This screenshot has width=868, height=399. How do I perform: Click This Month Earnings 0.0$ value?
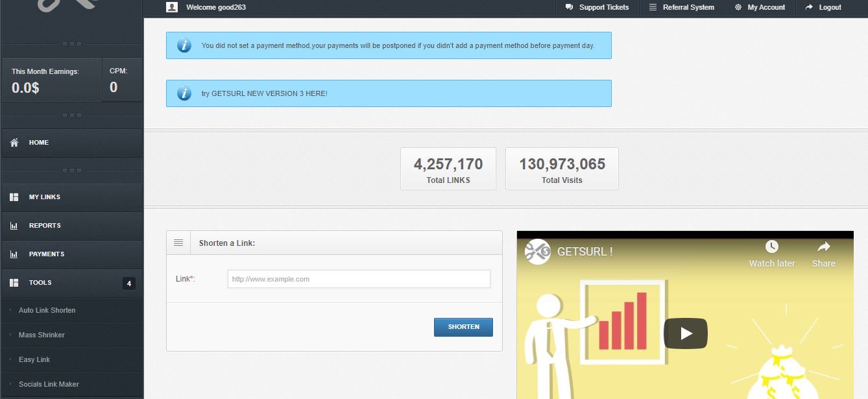click(25, 88)
